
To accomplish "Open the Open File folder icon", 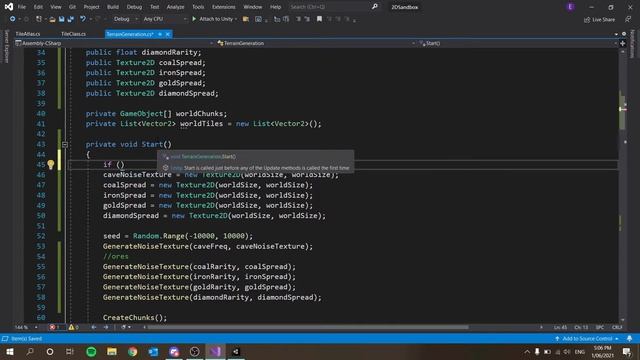I will 52,19.
